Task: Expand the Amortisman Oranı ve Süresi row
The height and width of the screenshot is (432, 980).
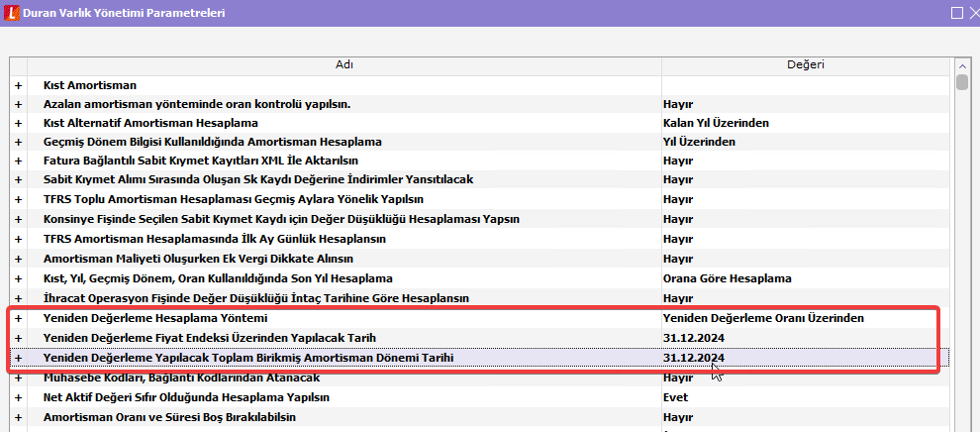Action: 18,417
